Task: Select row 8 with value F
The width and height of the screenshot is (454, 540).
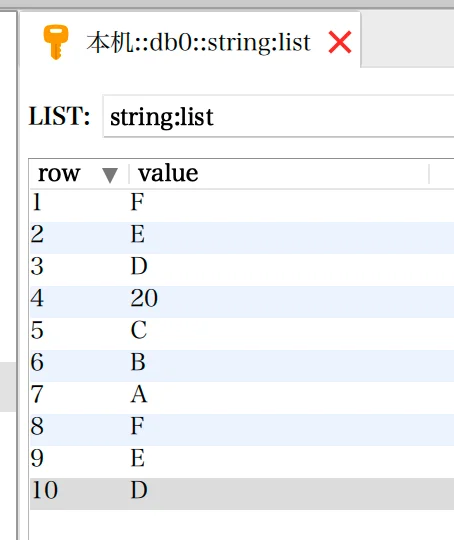Action: click(242, 426)
